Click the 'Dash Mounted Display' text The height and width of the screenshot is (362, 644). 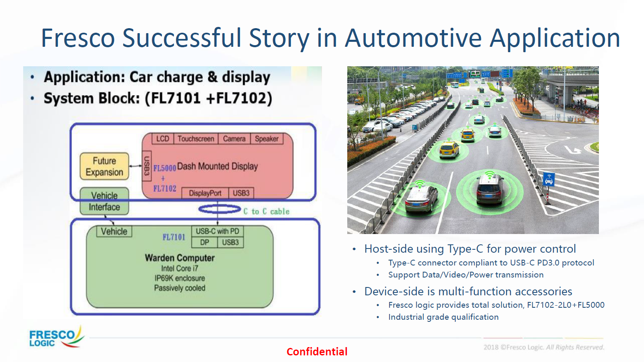tap(217, 167)
